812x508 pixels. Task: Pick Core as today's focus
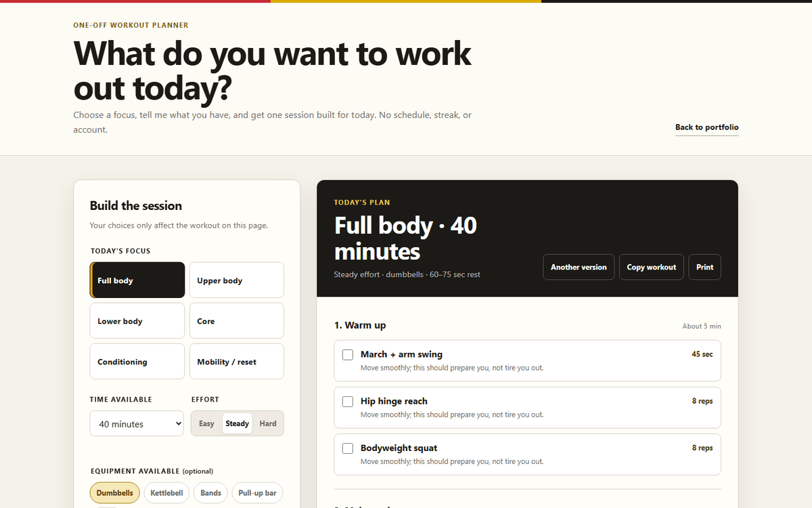pyautogui.click(x=237, y=320)
